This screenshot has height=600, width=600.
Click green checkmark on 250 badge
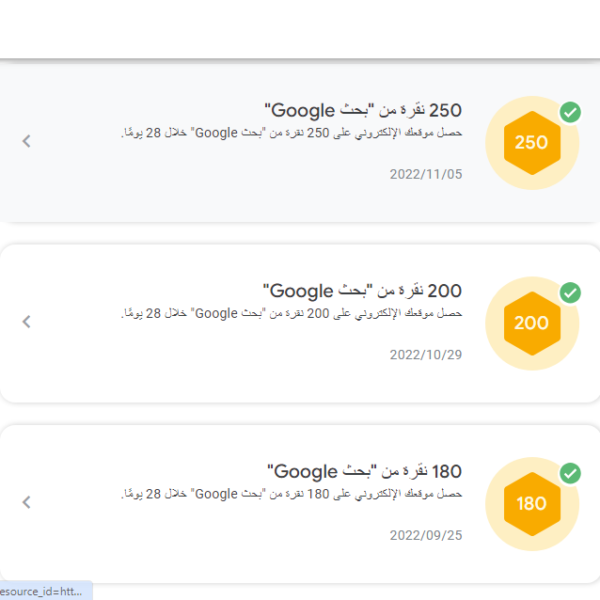pos(570,112)
